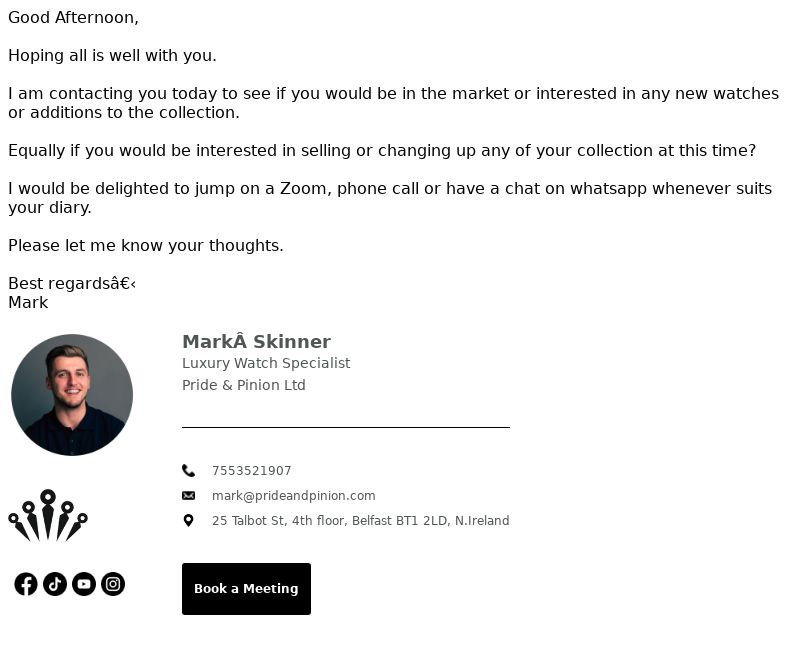The image size is (800, 672).
Task: Click Mark Skinner's profile photo
Action: (x=72, y=395)
